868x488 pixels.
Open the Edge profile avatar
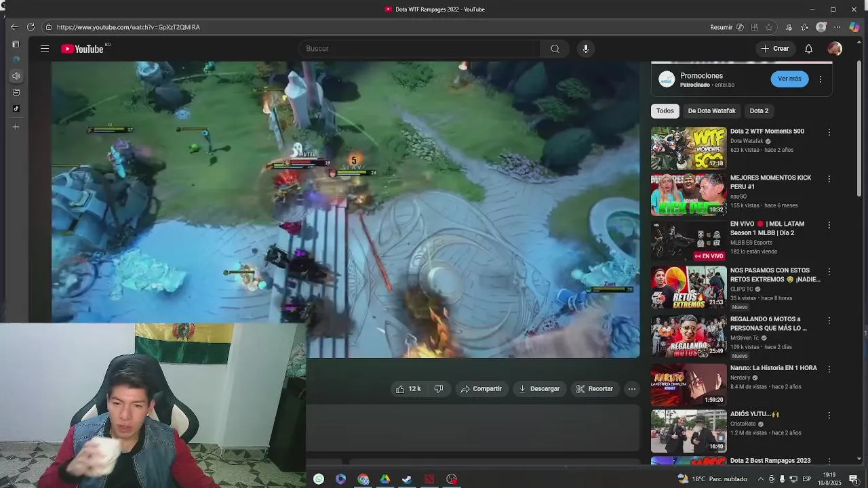821,27
